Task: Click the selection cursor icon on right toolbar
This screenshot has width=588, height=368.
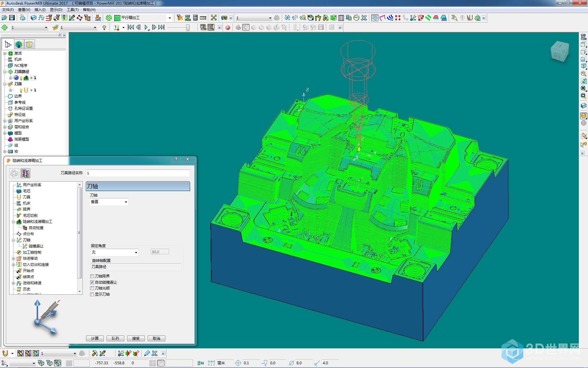Action: [x=584, y=136]
